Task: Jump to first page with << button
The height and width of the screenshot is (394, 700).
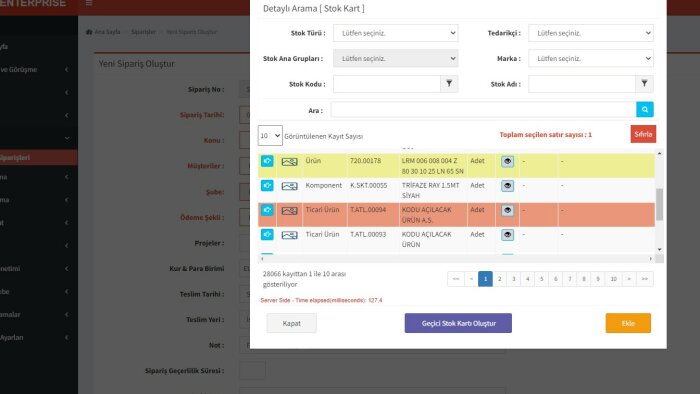Action: tap(456, 279)
